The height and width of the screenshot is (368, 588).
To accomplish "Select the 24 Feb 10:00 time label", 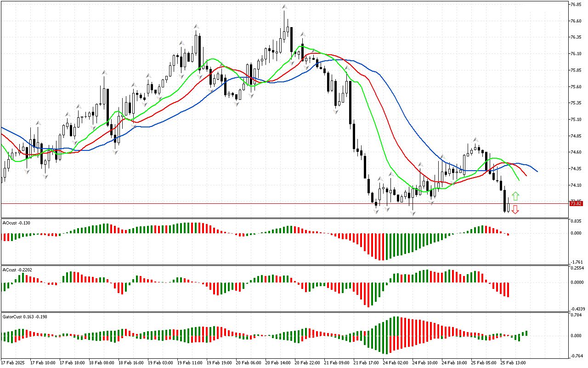I will [x=425, y=362].
